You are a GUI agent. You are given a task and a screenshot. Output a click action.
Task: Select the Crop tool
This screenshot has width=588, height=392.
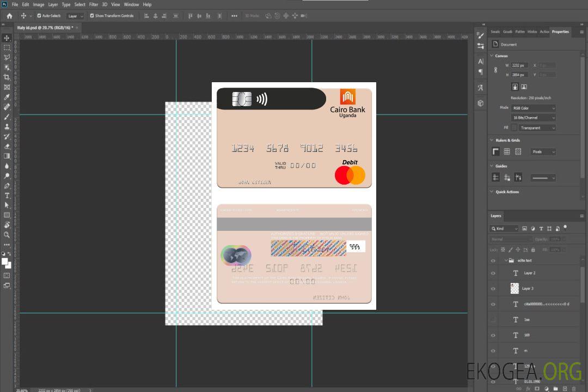point(7,77)
